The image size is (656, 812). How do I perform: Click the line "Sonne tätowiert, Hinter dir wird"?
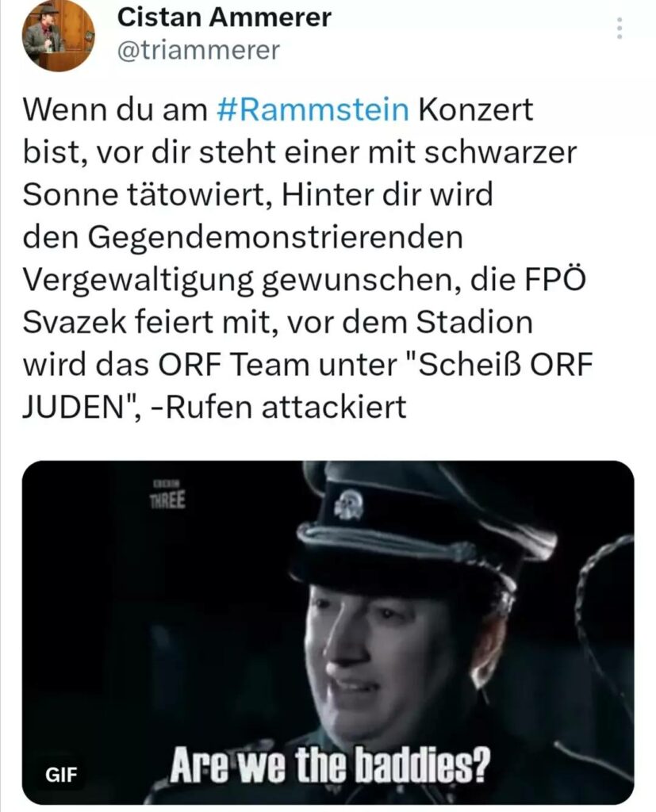258,195
